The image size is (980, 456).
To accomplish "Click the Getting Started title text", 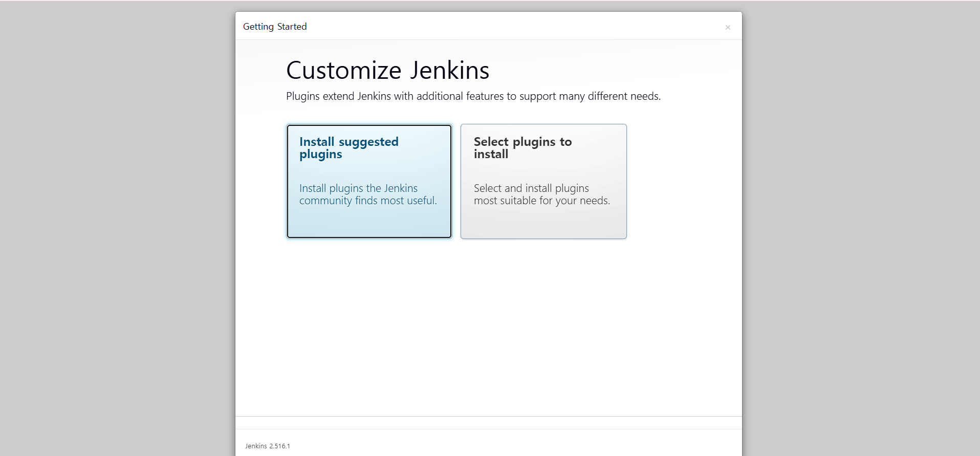I will (x=275, y=27).
